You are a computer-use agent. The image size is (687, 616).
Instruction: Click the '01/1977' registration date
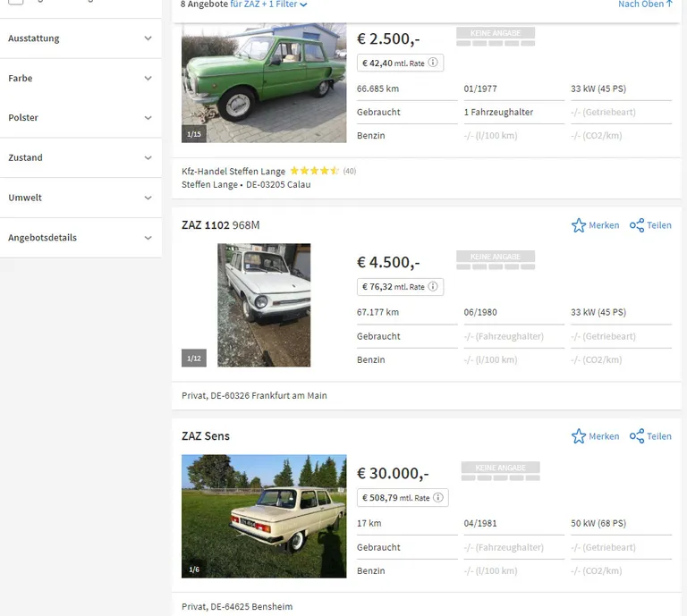[480, 89]
